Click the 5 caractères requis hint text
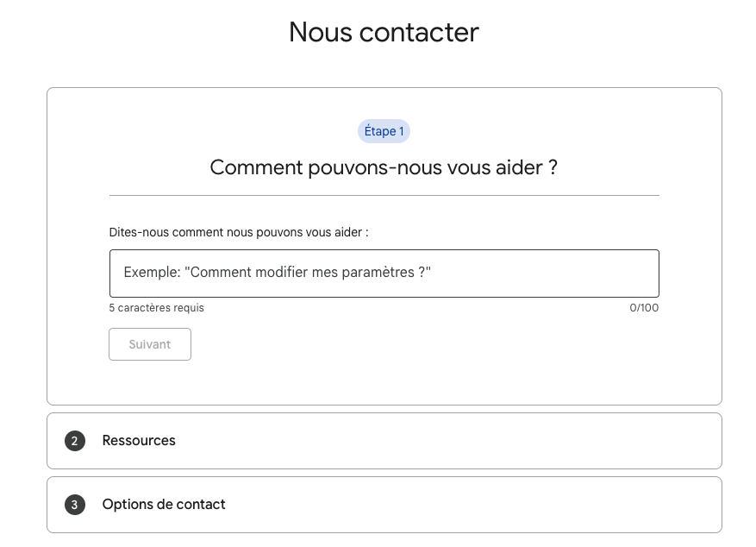 pos(157,308)
